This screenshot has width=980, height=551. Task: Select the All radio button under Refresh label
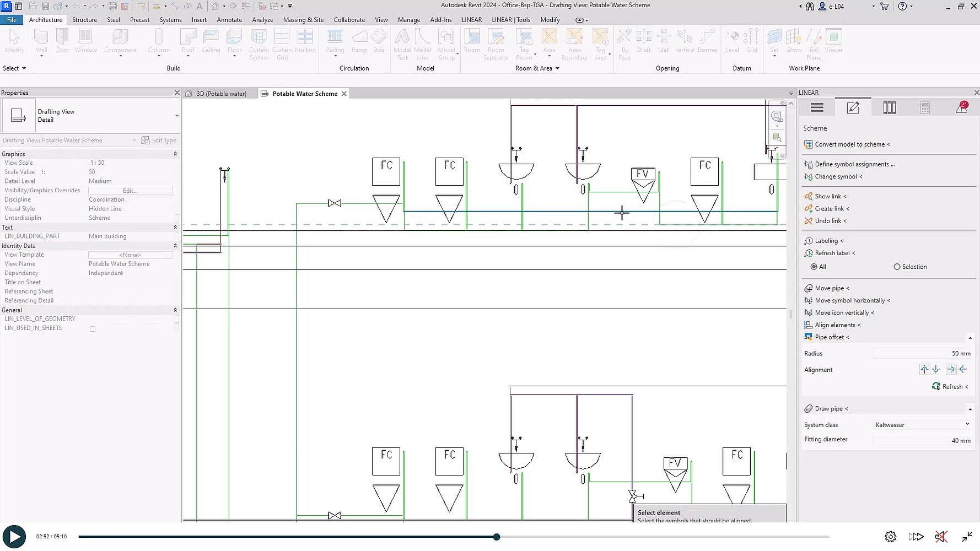click(815, 267)
